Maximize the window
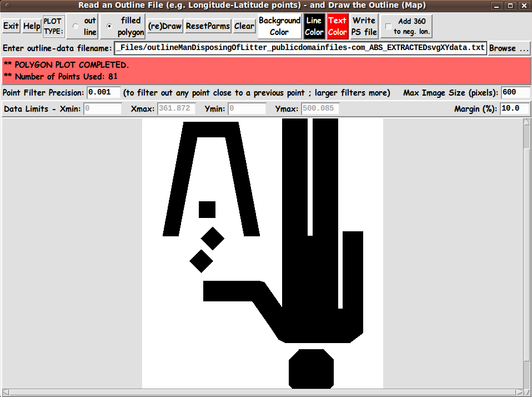The height and width of the screenshot is (397, 532). tap(510, 6)
